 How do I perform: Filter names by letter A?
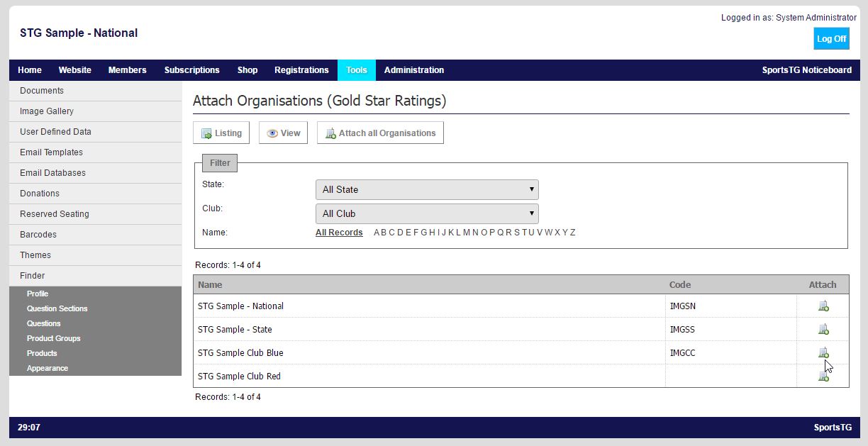(x=377, y=233)
